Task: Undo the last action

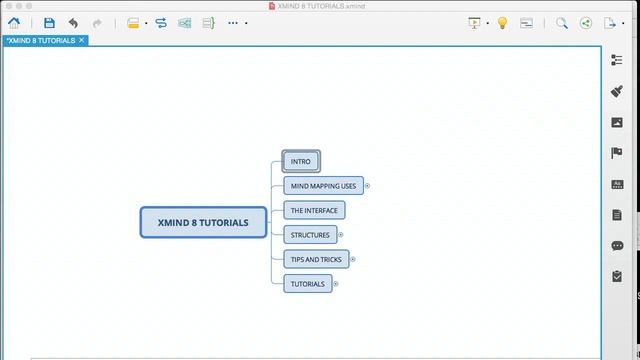Action: pos(73,23)
